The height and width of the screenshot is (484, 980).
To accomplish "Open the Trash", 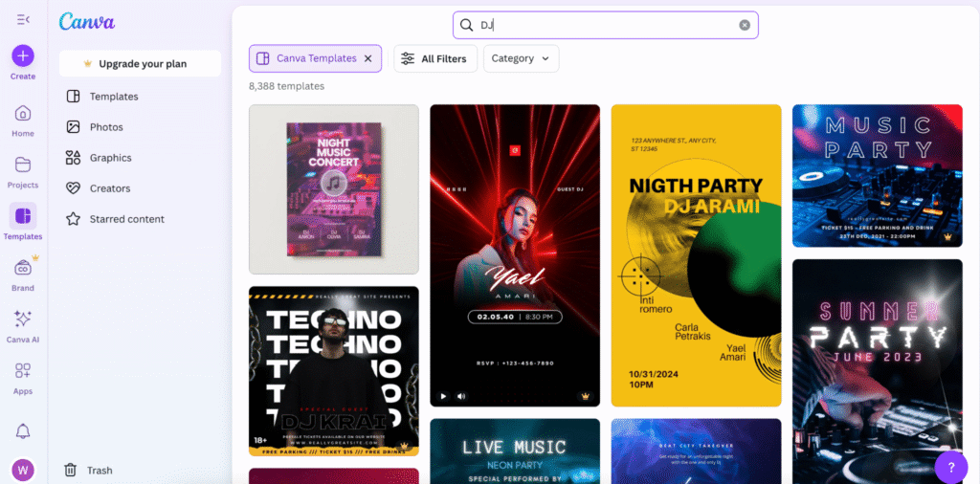I will tap(89, 470).
